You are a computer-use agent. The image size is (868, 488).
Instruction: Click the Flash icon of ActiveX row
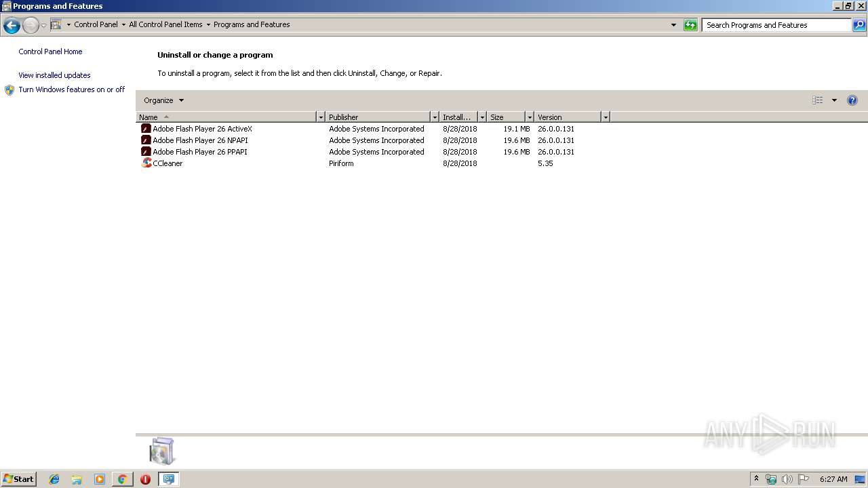point(146,129)
